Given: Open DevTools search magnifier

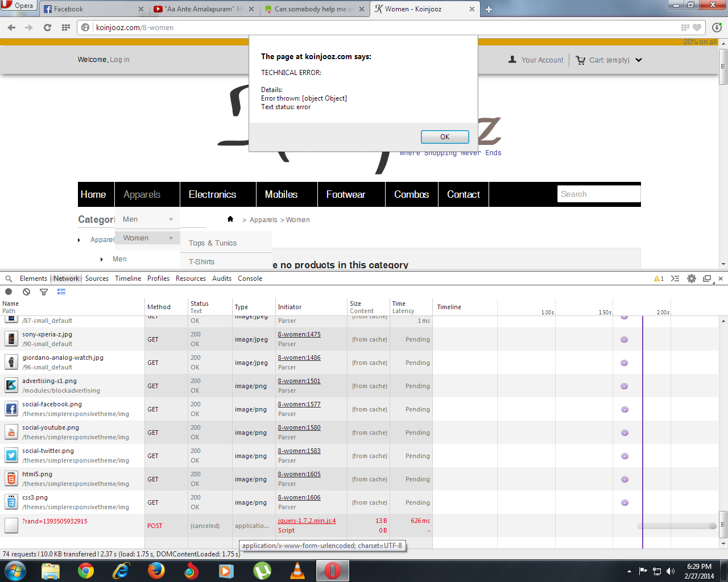Looking at the screenshot, I should click(x=9, y=278).
